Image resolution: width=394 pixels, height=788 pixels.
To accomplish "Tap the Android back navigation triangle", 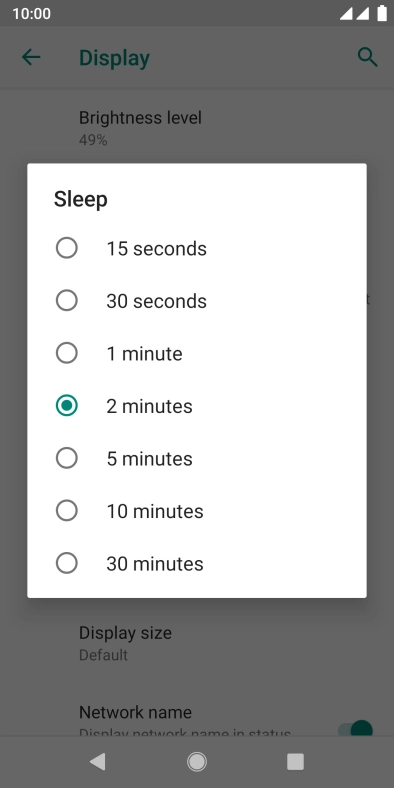I will click(x=97, y=762).
